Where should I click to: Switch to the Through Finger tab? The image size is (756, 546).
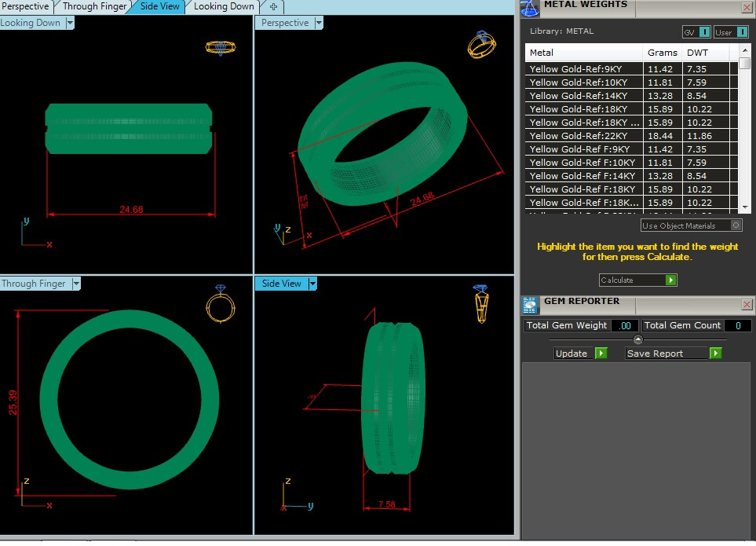coord(94,6)
